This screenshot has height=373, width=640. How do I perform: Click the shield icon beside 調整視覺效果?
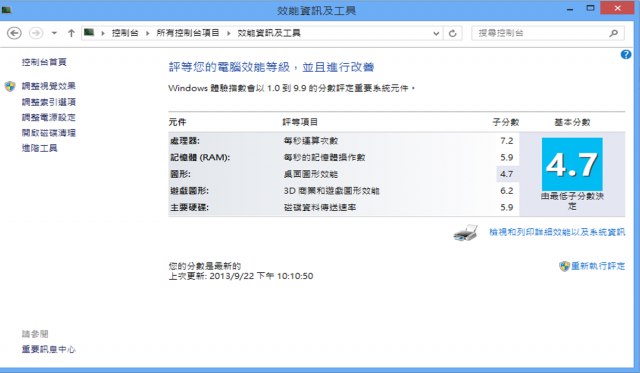click(x=10, y=86)
